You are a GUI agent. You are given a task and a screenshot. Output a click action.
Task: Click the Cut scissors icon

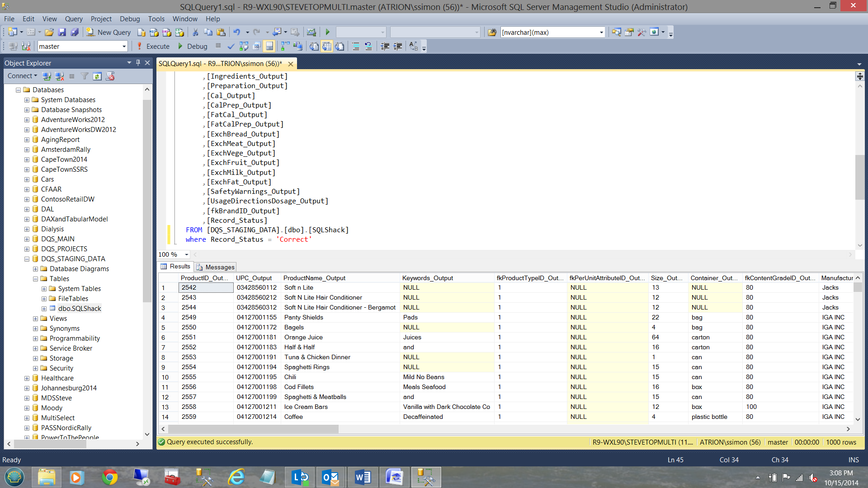195,32
